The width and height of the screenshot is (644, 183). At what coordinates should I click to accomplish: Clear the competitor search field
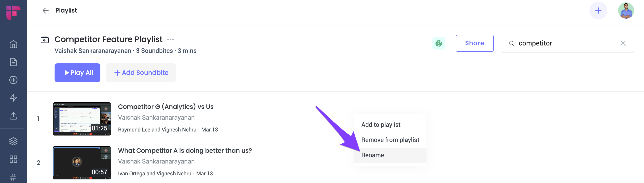623,43
